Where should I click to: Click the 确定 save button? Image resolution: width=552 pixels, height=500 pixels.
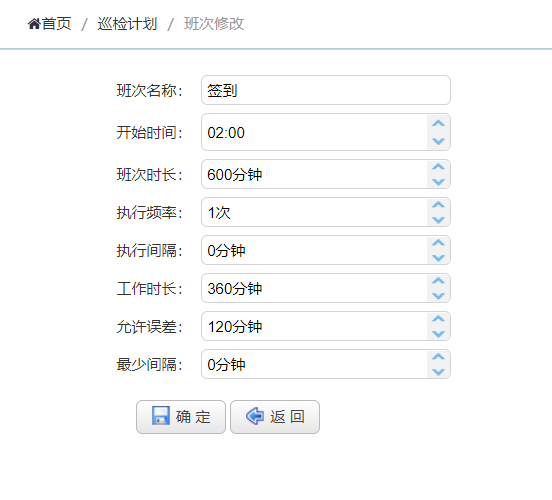point(181,417)
